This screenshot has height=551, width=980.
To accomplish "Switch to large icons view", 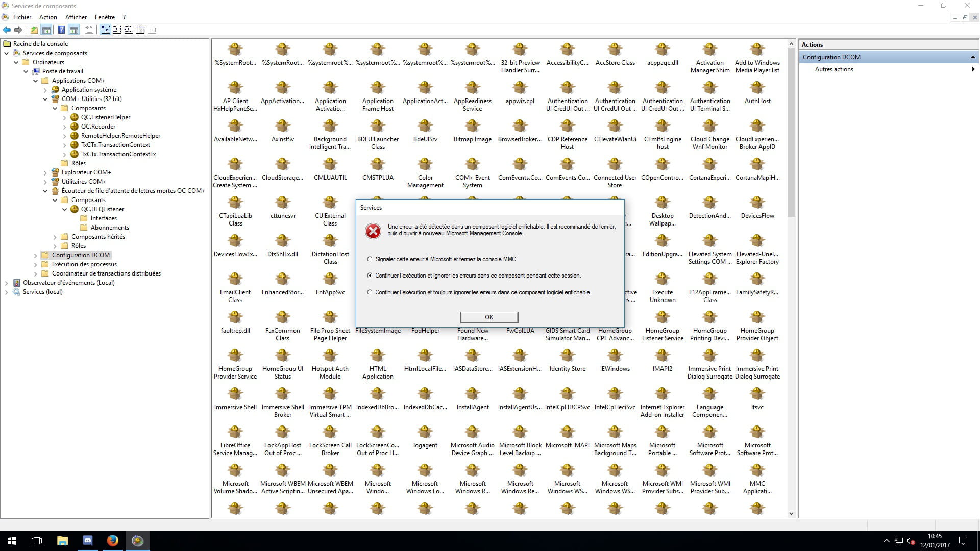I will (105, 30).
